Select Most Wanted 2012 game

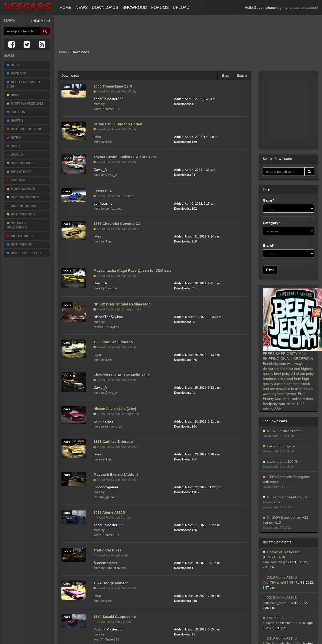click(27, 104)
